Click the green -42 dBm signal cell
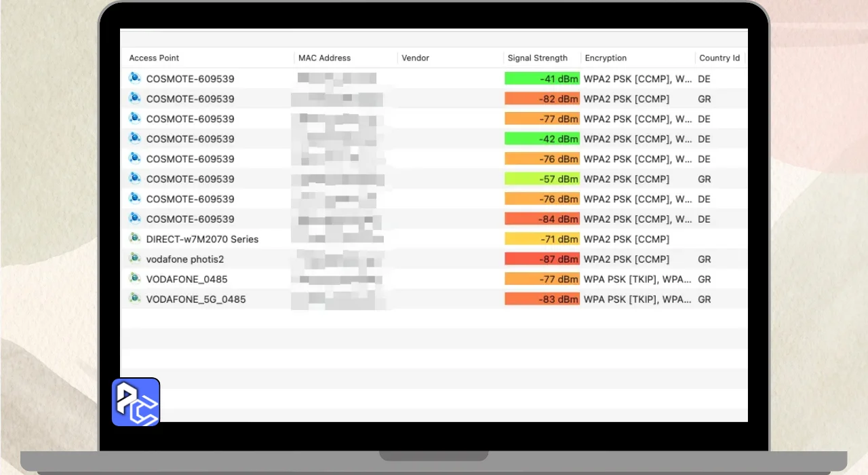 tap(542, 138)
